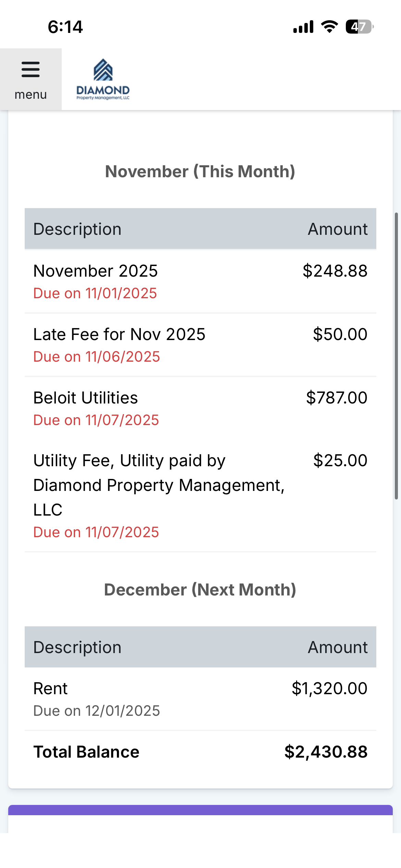Tap the $2,430.88 Total Balance amount
This screenshot has height=868, width=401.
pos(326,752)
